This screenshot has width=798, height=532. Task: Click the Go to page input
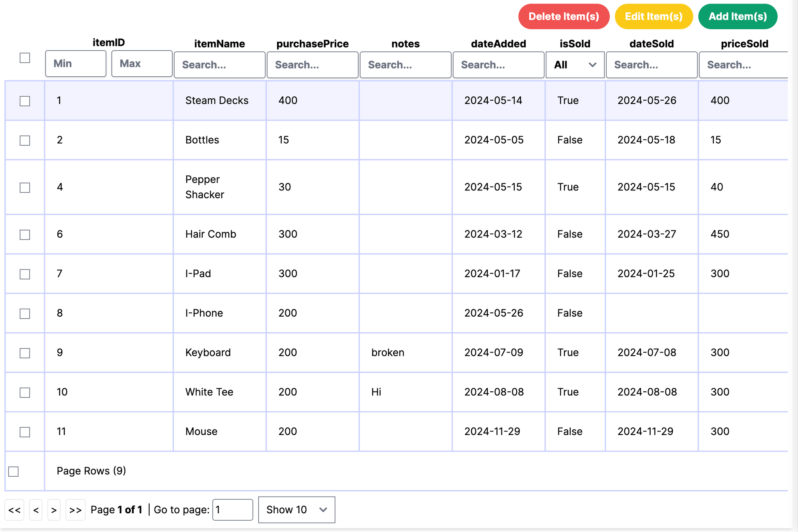(233, 509)
